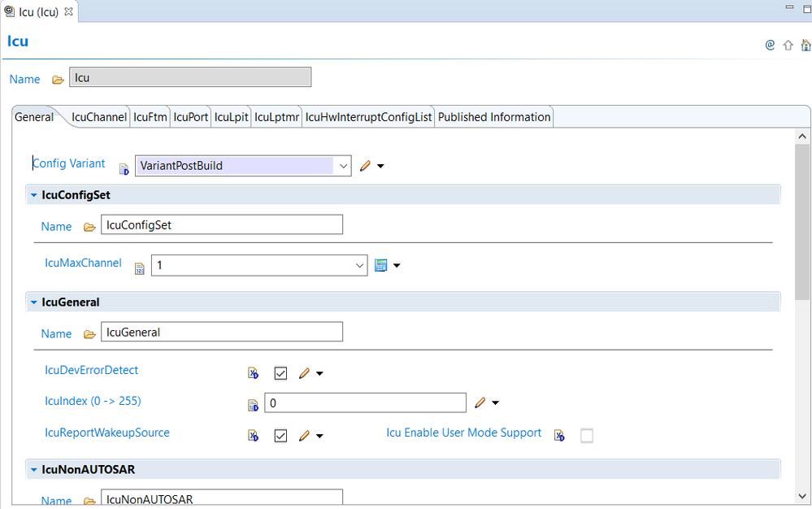
Task: Open the IcuMaxChannel dropdown list
Action: tap(359, 266)
